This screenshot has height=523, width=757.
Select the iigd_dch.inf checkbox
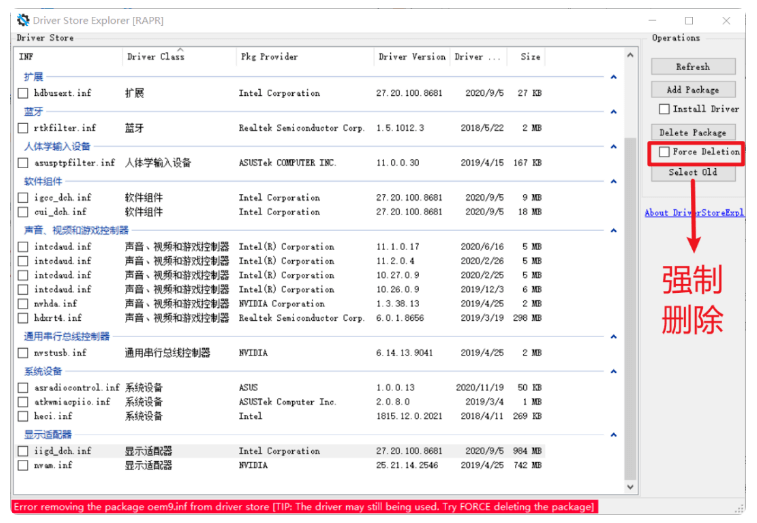pos(23,451)
